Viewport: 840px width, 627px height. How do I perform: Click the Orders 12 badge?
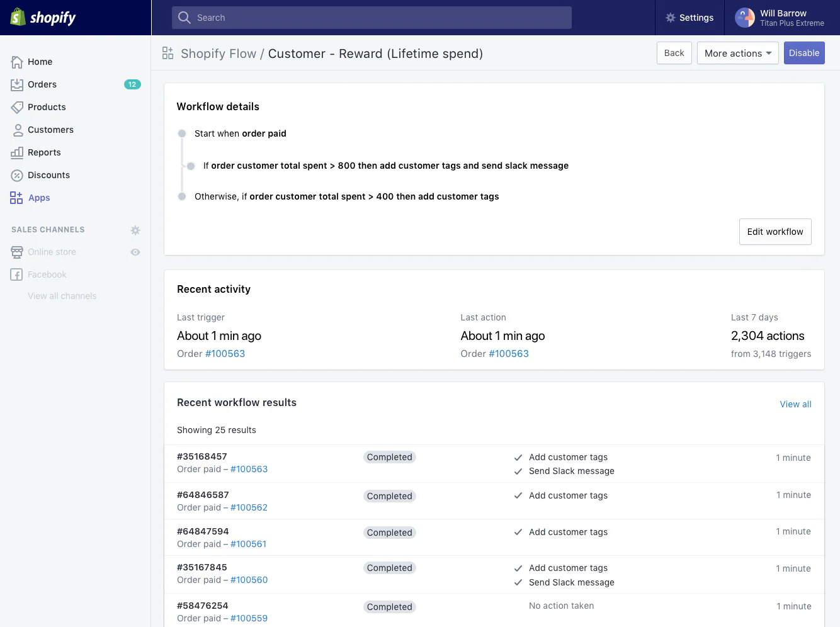(132, 84)
